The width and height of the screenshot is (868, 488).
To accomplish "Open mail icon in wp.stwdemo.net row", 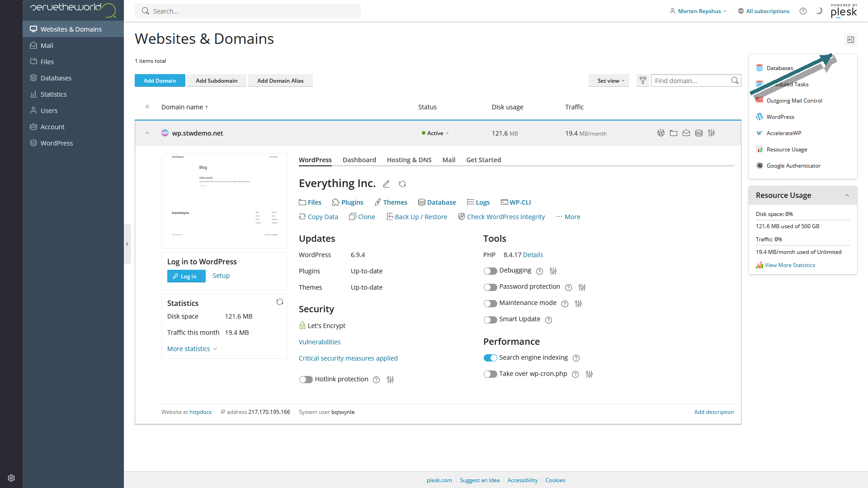I will point(686,133).
